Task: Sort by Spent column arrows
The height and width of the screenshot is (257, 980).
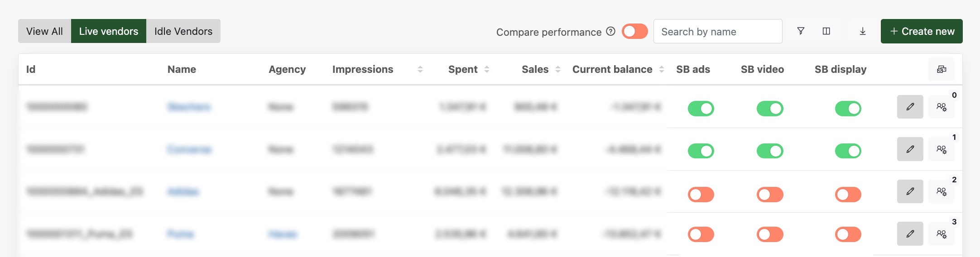Action: click(x=487, y=69)
